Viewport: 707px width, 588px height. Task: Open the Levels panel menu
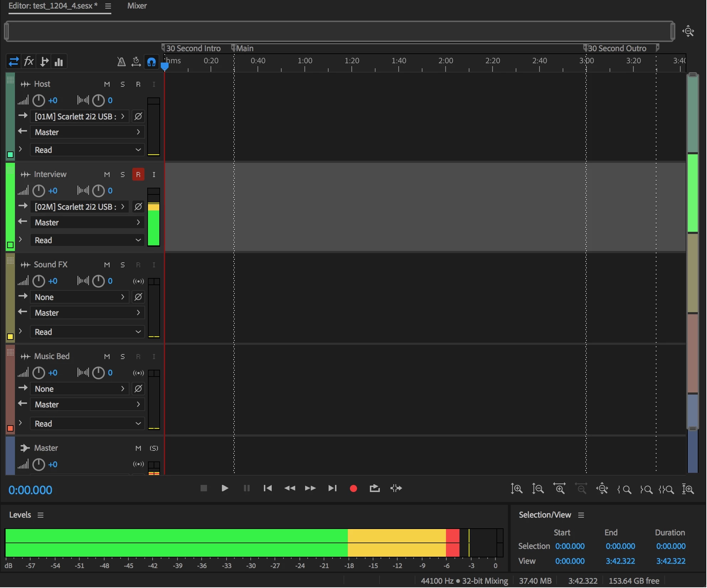(41, 515)
